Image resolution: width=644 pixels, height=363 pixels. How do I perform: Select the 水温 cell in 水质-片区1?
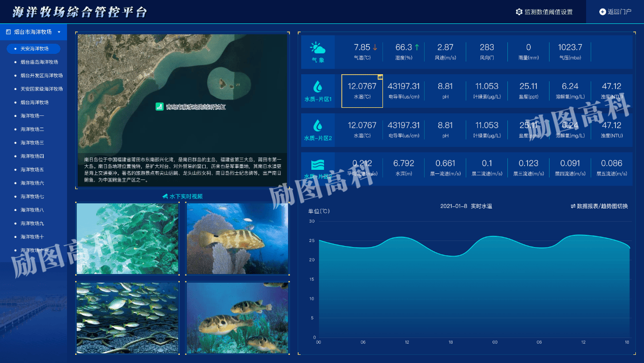[x=362, y=91]
